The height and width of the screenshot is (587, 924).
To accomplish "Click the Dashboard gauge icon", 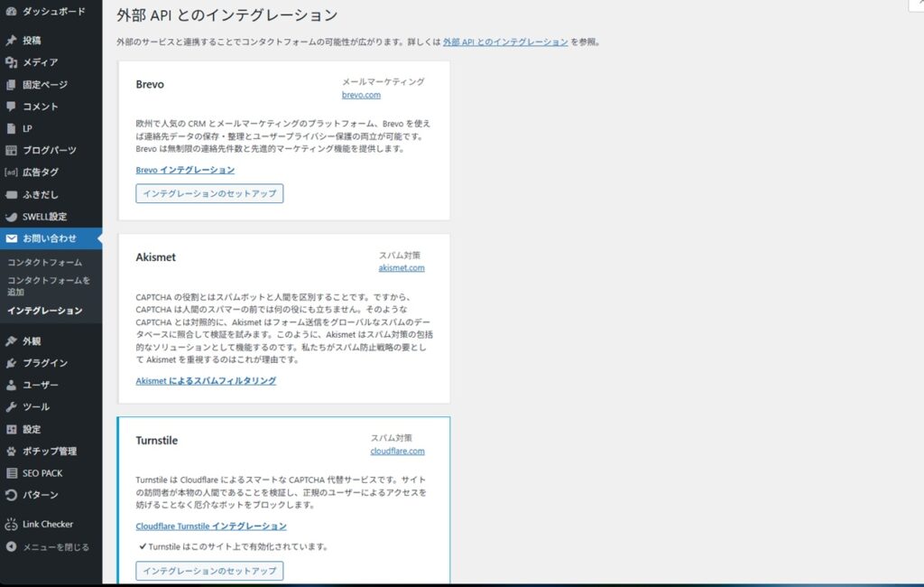I will click(x=11, y=11).
